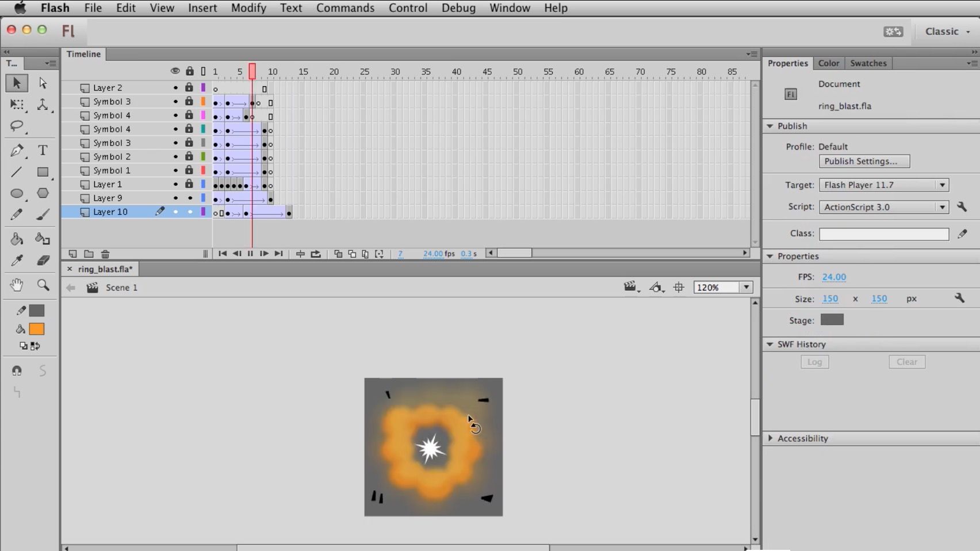The width and height of the screenshot is (980, 551).
Task: Open the Script version dropdown
Action: [x=941, y=207]
